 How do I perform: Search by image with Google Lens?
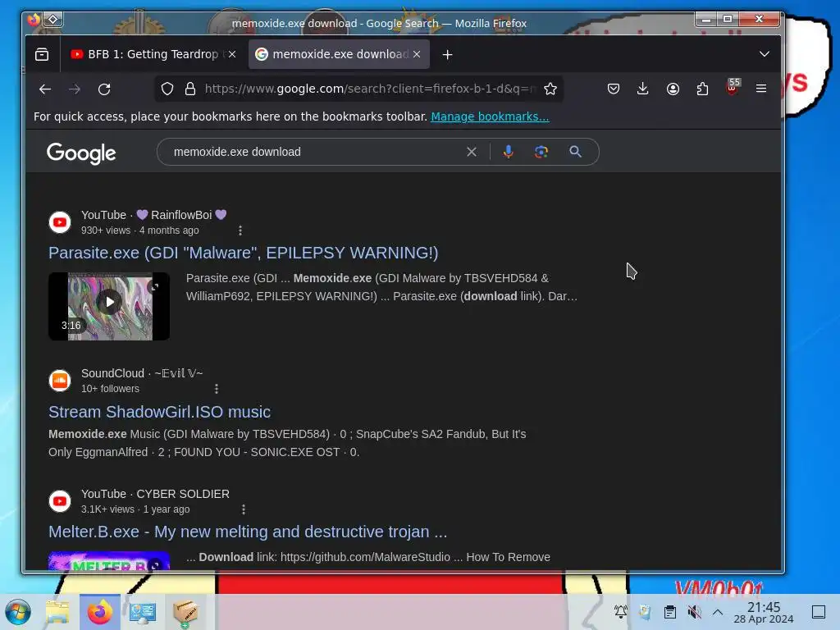pyautogui.click(x=541, y=152)
